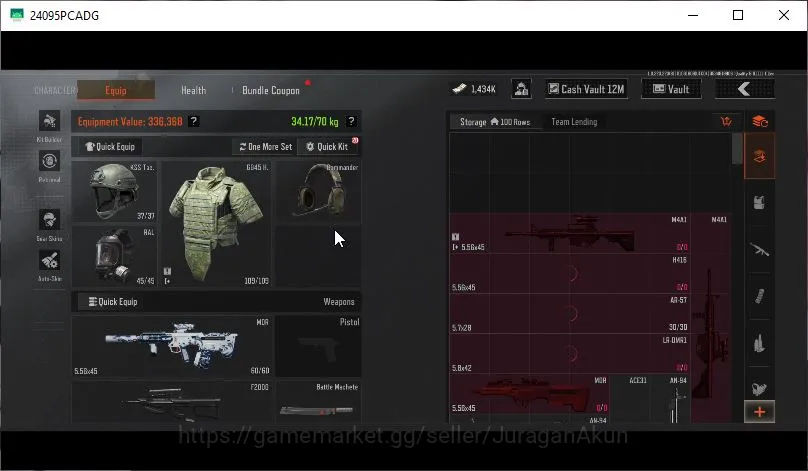Select the rifle storage category icon
Viewport: 808px width, 471px height.
(x=759, y=250)
